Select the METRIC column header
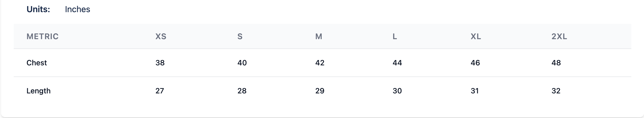Viewport: 644px width, 118px height. [43, 36]
